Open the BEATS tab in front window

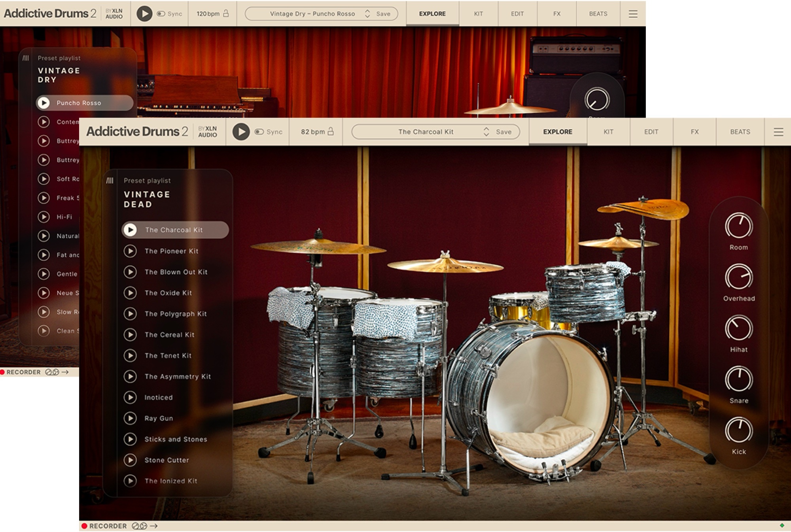pyautogui.click(x=740, y=132)
